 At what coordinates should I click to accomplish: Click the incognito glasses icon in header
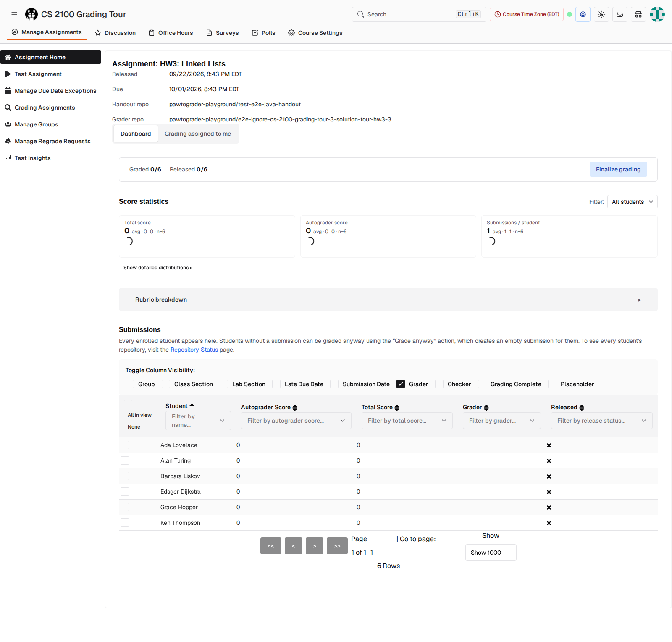(x=638, y=14)
